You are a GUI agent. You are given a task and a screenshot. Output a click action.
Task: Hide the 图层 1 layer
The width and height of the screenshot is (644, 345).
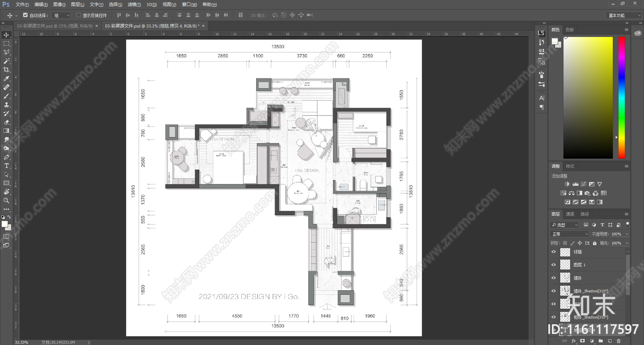tap(554, 265)
